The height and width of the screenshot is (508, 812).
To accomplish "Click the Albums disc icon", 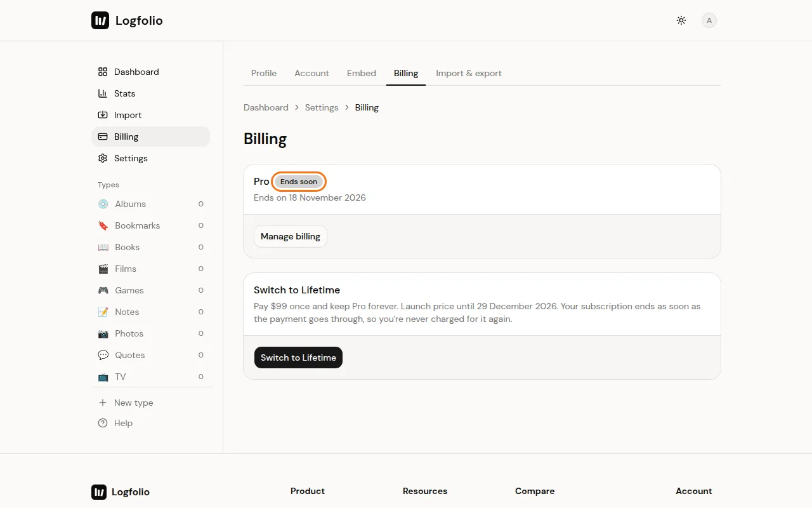I will click(x=103, y=204).
